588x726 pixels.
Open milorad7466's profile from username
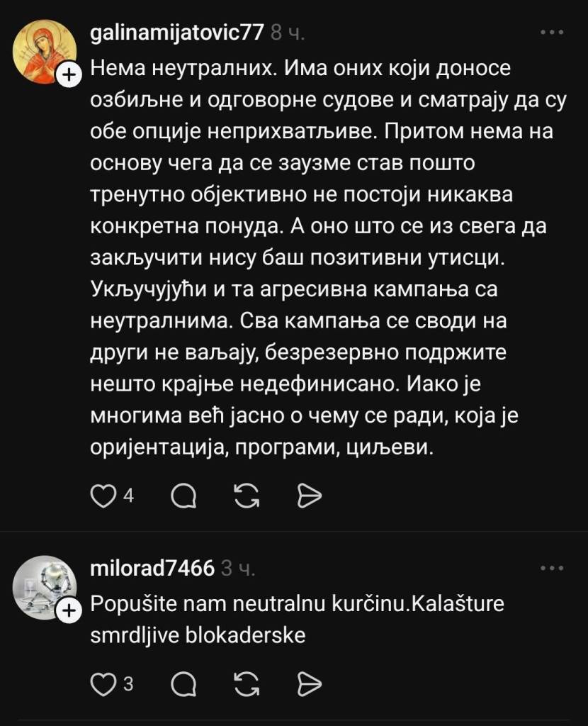[x=152, y=569]
